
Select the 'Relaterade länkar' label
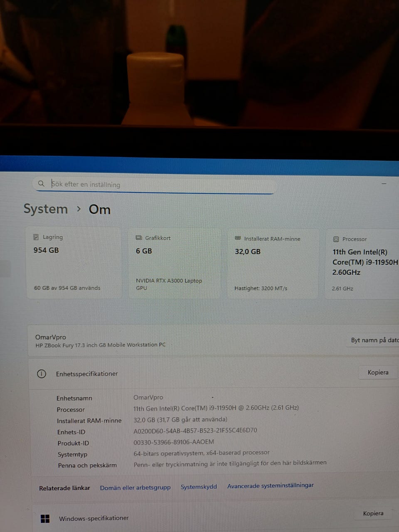pos(64,488)
